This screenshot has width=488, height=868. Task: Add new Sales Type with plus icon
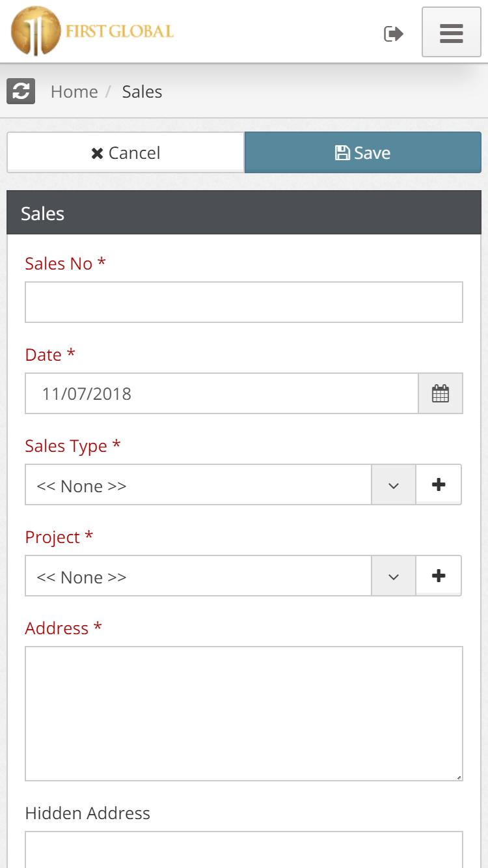click(439, 484)
